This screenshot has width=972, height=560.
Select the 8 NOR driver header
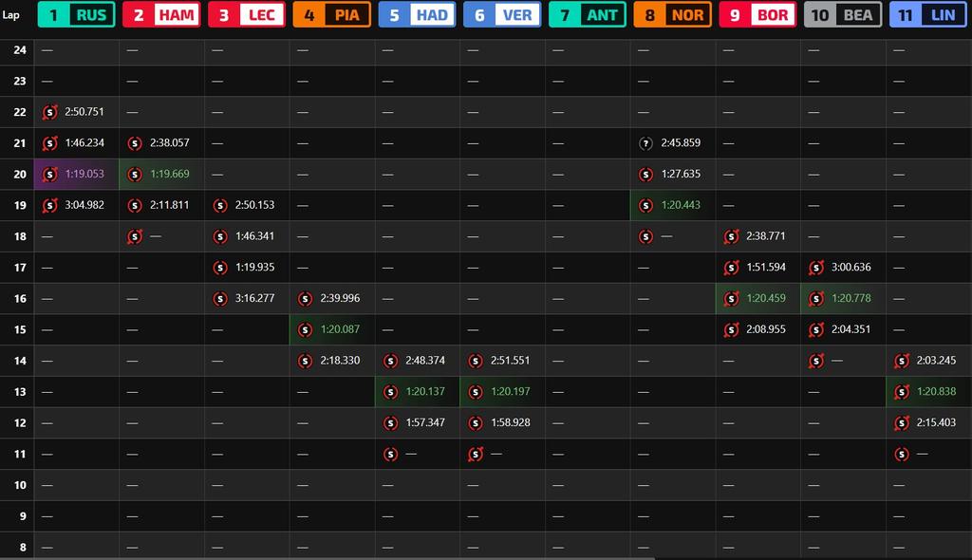pyautogui.click(x=673, y=14)
